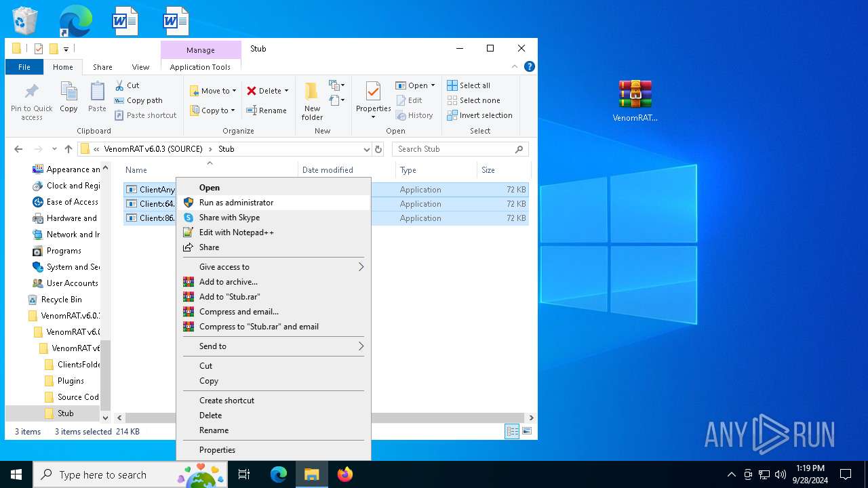This screenshot has width=868, height=488.
Task: Choose Edit with Notepad++
Action: tap(273, 232)
